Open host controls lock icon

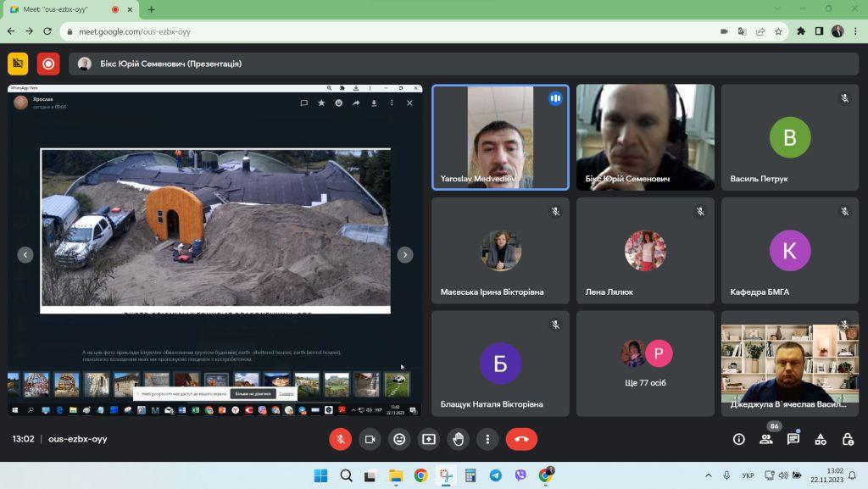(848, 439)
